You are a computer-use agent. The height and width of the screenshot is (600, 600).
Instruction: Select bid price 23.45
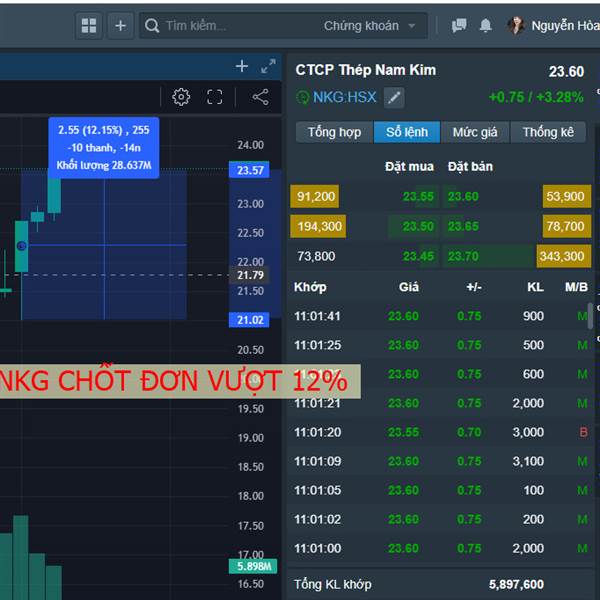click(418, 256)
